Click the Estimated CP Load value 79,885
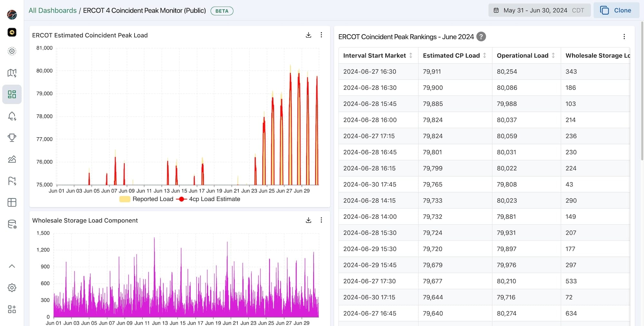Viewport: 644px width, 326px height. (433, 104)
